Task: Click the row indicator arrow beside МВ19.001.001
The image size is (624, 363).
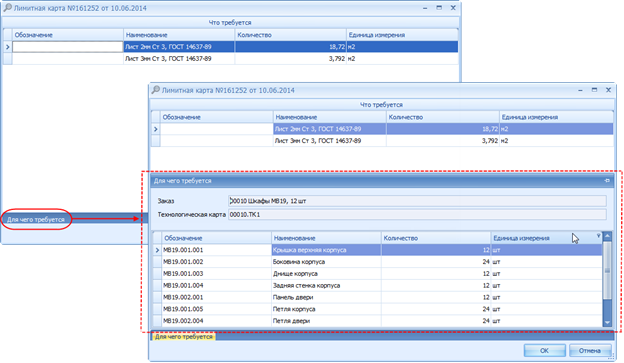Action: 157,250
